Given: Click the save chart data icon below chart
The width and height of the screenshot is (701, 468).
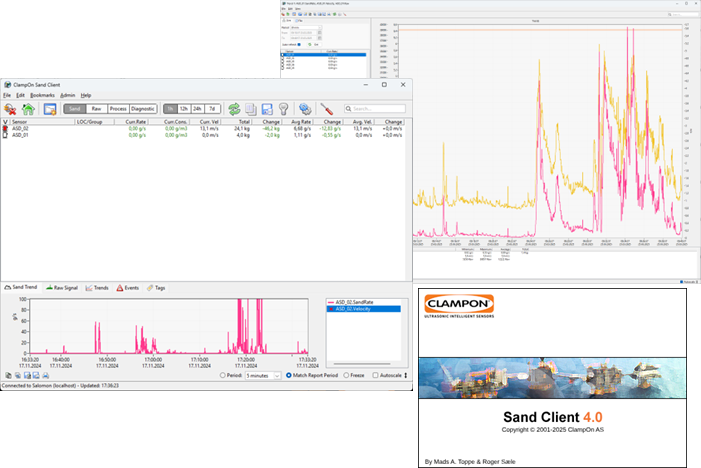Looking at the screenshot, I should tap(27, 375).
